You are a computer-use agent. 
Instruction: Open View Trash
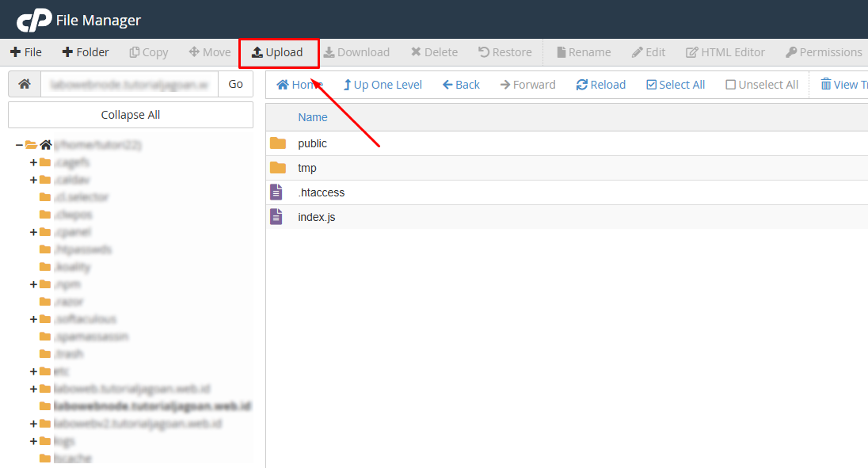coord(843,85)
